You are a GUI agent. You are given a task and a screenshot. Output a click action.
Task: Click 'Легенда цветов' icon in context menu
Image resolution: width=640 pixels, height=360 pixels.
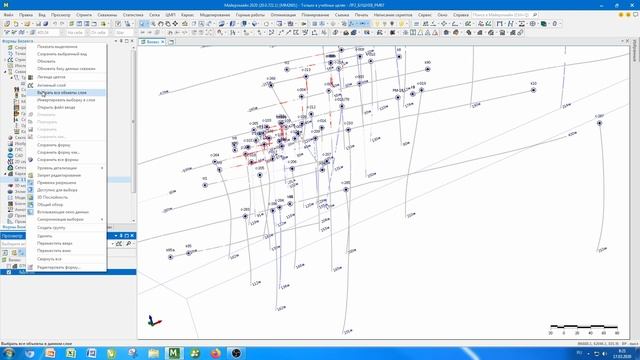31,77
